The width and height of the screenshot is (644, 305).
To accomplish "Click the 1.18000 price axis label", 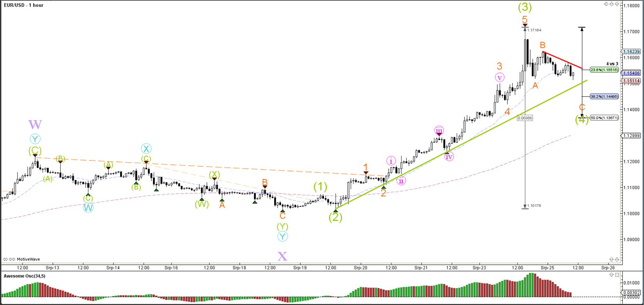I will pos(632,6).
